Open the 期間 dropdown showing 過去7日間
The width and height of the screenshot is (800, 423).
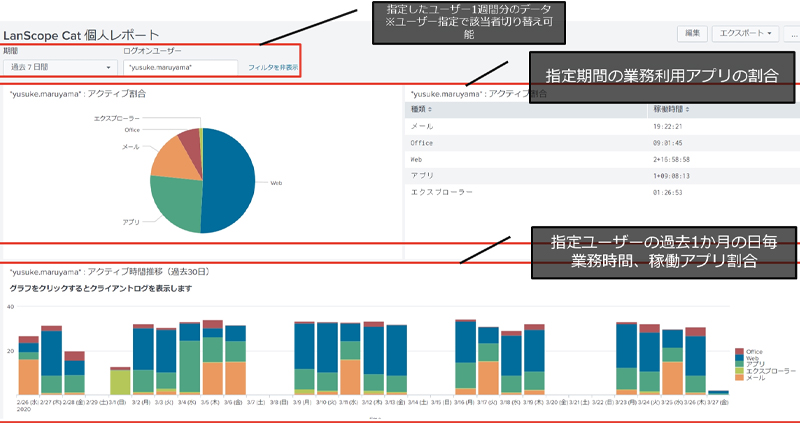(59, 67)
